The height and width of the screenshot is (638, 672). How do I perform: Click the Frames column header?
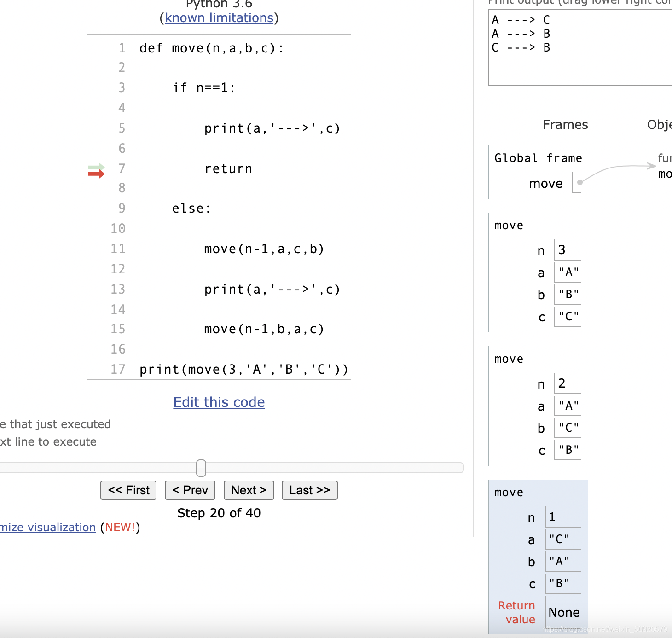[565, 124]
